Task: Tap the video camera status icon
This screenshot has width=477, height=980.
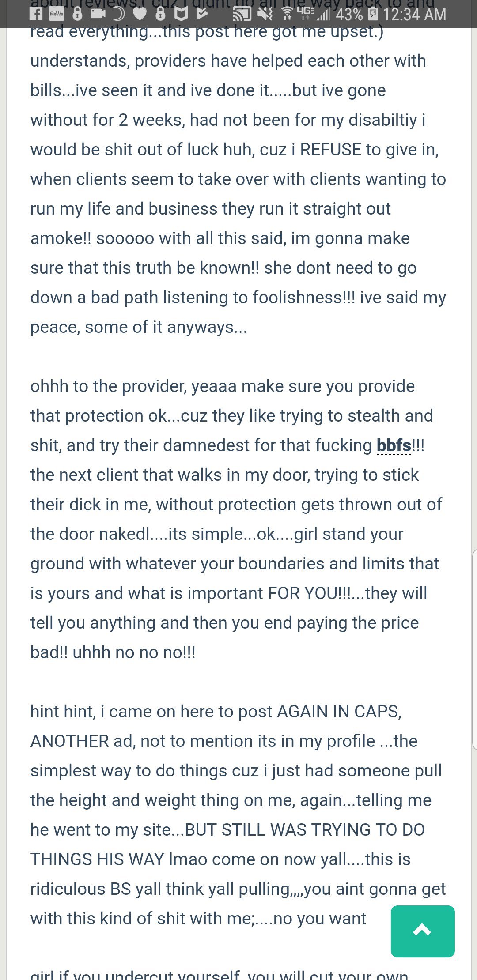Action: click(98, 14)
